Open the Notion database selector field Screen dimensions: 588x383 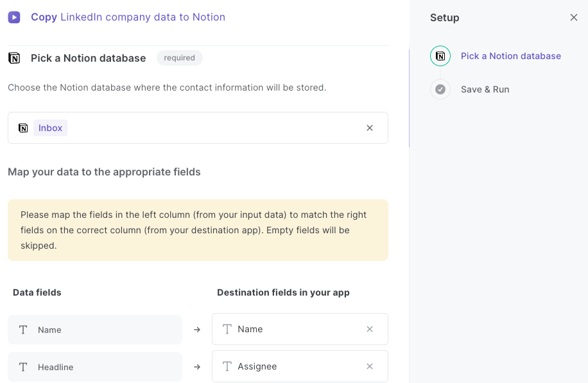tap(198, 128)
